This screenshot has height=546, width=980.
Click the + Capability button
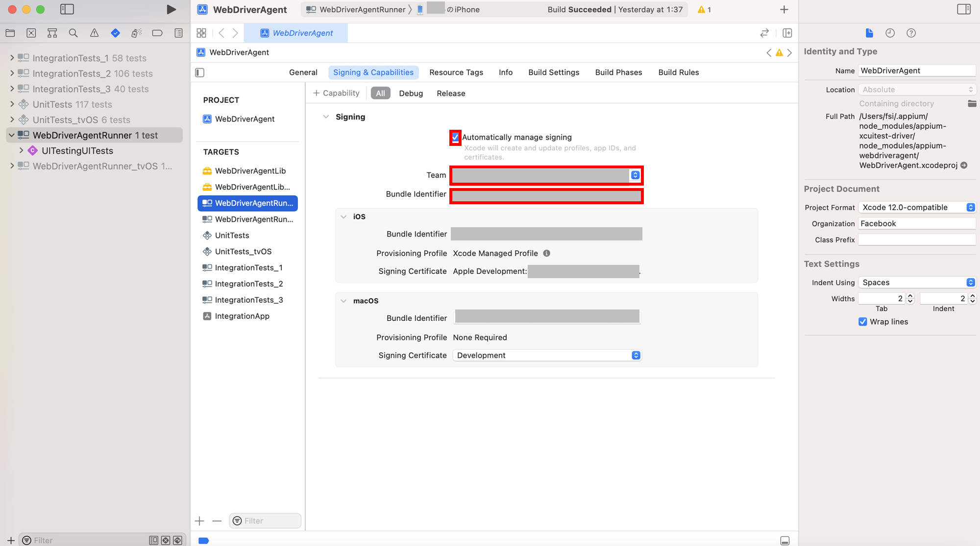coord(336,93)
